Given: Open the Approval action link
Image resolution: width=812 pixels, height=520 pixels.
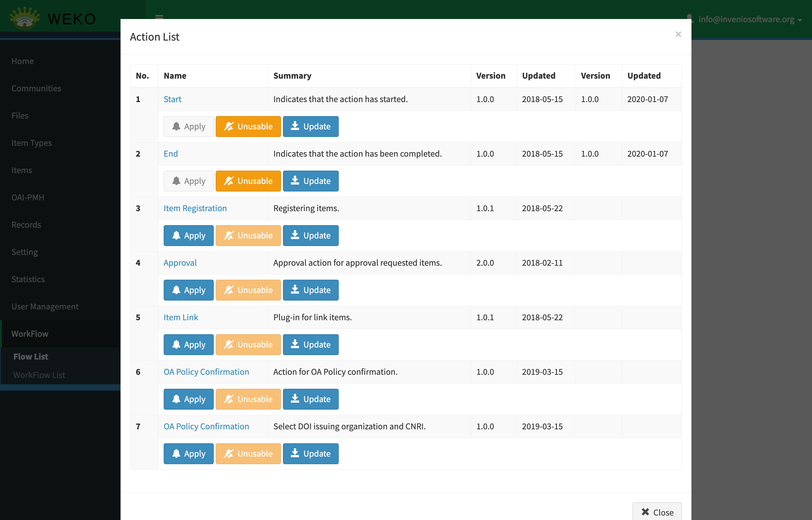Looking at the screenshot, I should coord(180,263).
